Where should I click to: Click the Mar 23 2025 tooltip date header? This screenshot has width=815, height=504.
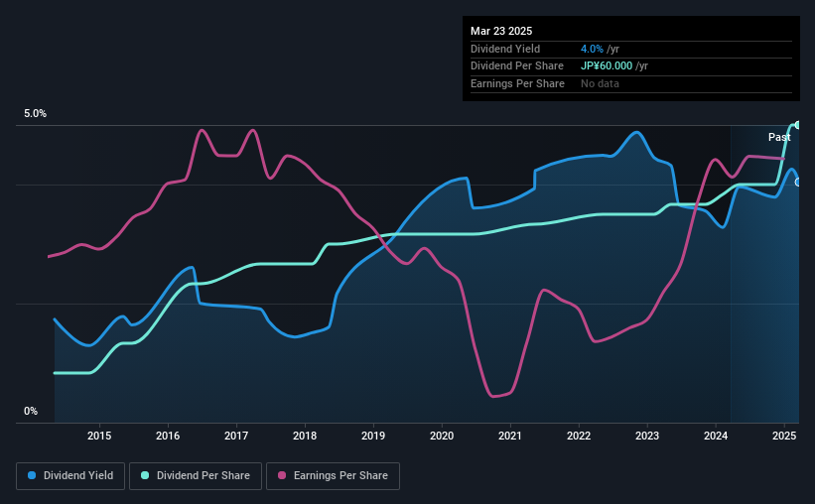(501, 31)
